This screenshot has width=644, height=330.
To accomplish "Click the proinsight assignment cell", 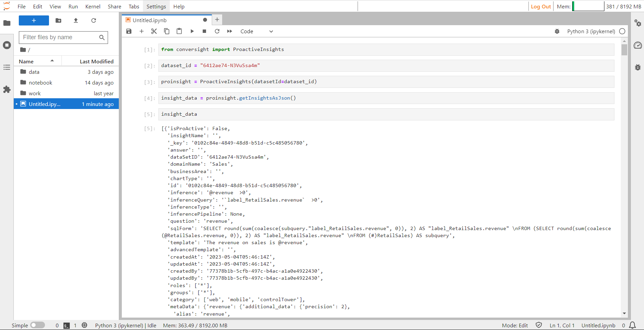I will 386,82.
